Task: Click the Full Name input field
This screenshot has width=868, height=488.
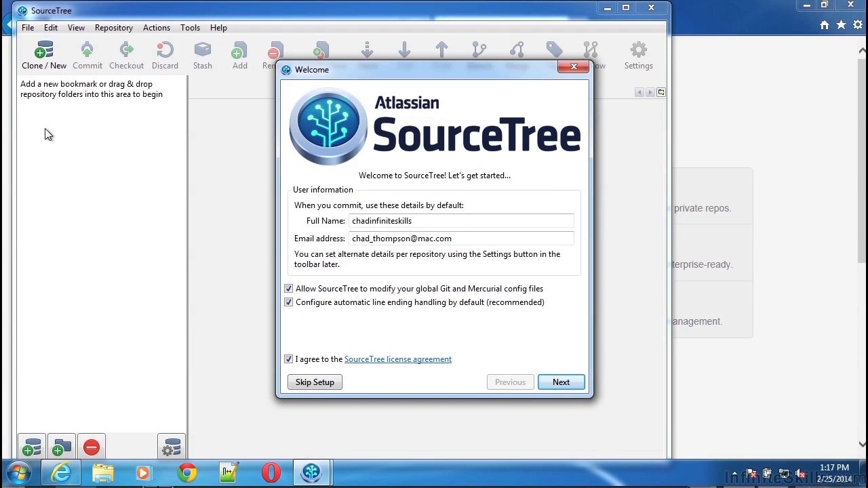Action: [461, 221]
